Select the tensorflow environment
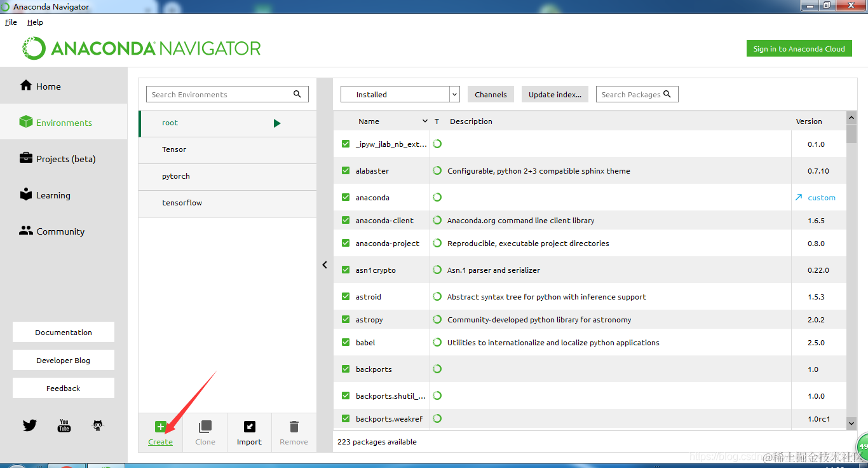 click(x=227, y=203)
